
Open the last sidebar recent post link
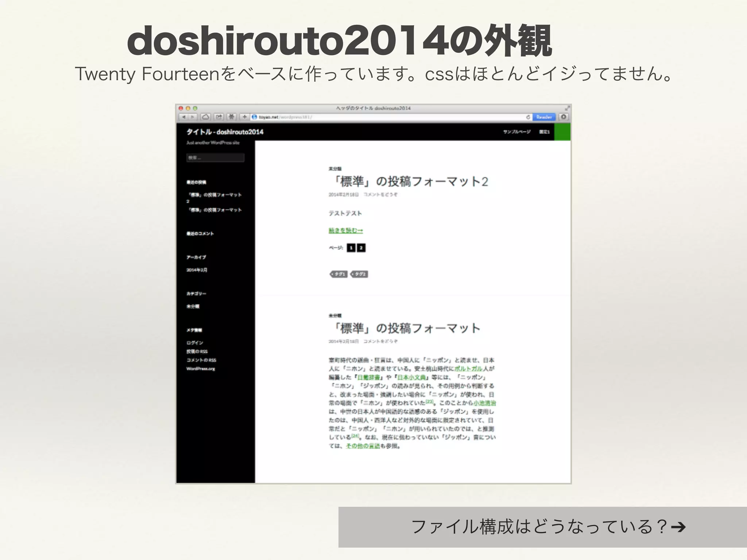coord(214,210)
